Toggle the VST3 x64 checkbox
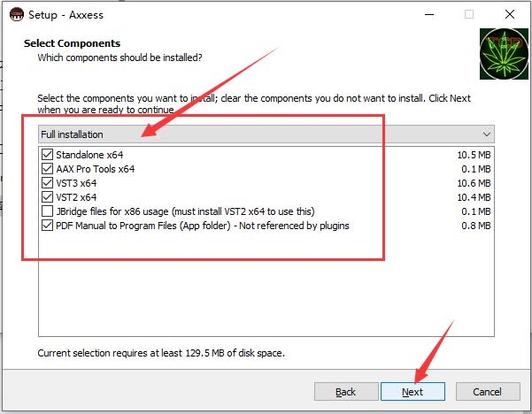The image size is (532, 414). click(x=47, y=183)
